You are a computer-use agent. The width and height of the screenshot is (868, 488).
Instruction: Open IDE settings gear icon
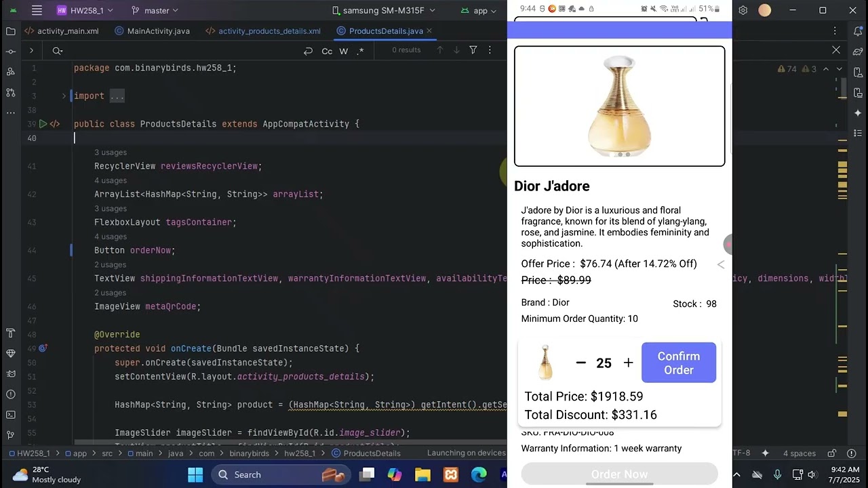point(743,10)
